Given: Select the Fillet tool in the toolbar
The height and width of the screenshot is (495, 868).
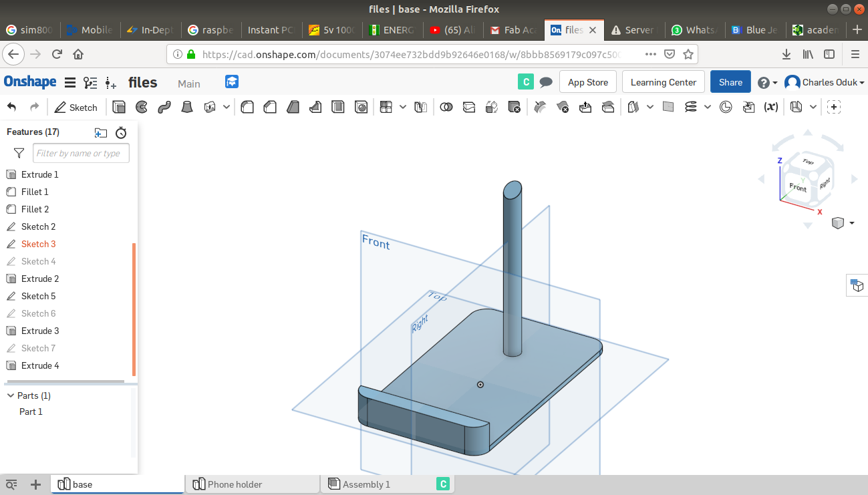Looking at the screenshot, I should 247,107.
